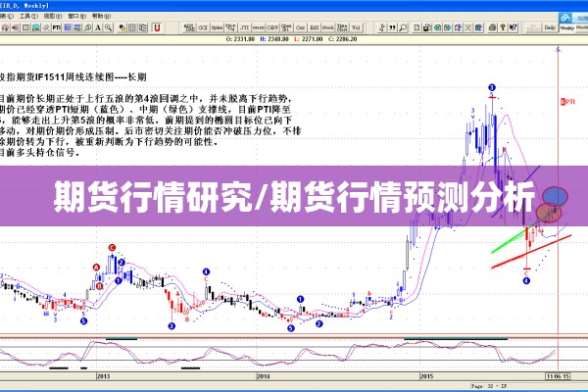Open the 视图(V) menu
The image size is (588, 392).
pos(53,16)
